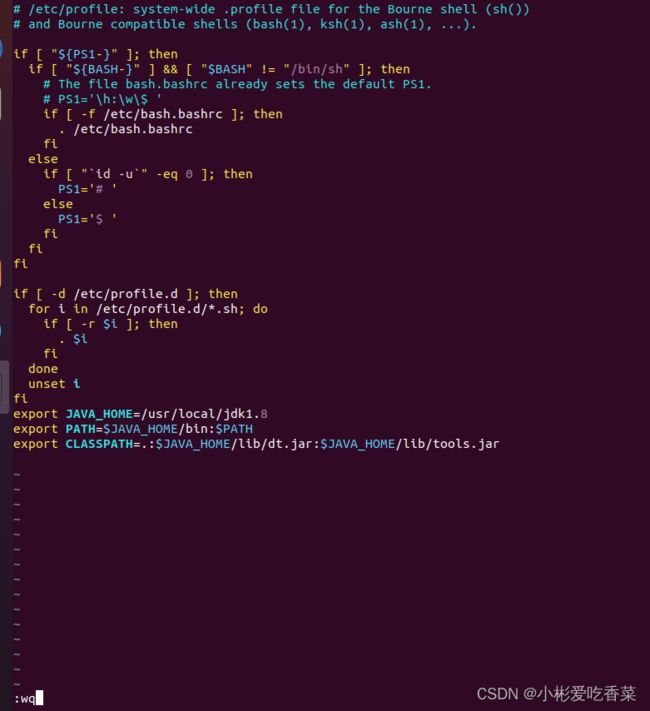Image resolution: width=650 pixels, height=711 pixels.
Task: Click the "${PS1-}" test expression
Action: coord(84,54)
